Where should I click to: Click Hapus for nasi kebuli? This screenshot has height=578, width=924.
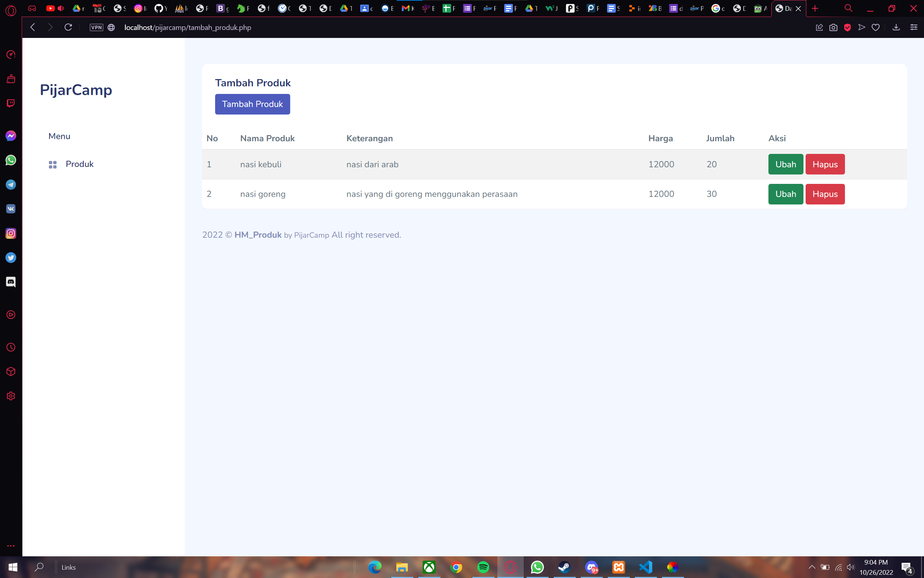point(825,164)
